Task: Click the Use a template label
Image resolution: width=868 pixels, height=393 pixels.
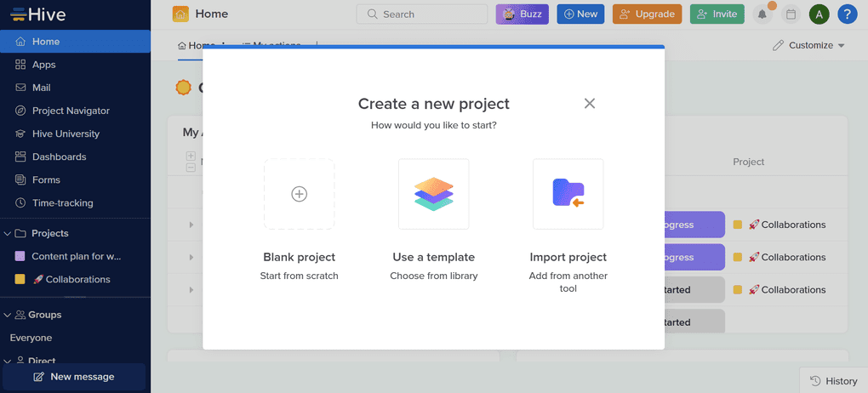Action: tap(433, 258)
